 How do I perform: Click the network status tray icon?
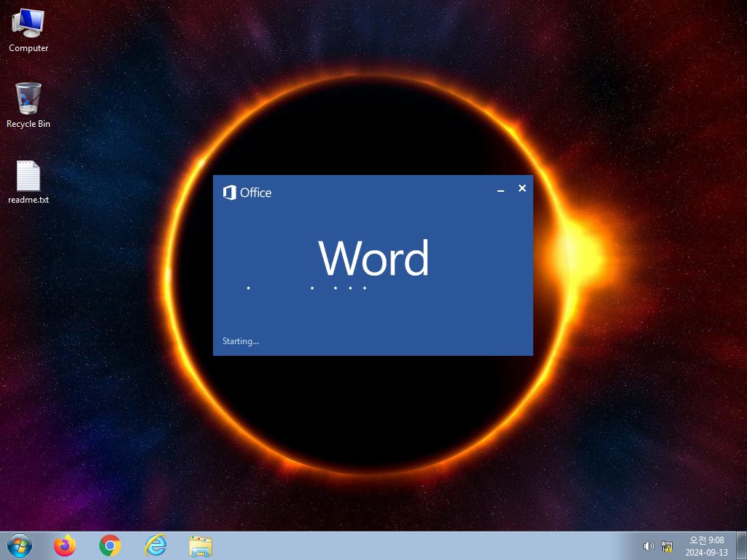667,546
